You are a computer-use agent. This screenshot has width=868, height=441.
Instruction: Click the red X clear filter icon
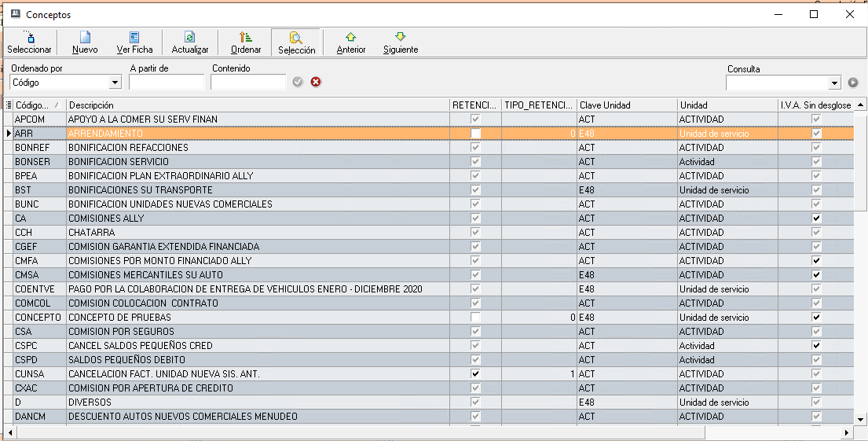coord(316,82)
